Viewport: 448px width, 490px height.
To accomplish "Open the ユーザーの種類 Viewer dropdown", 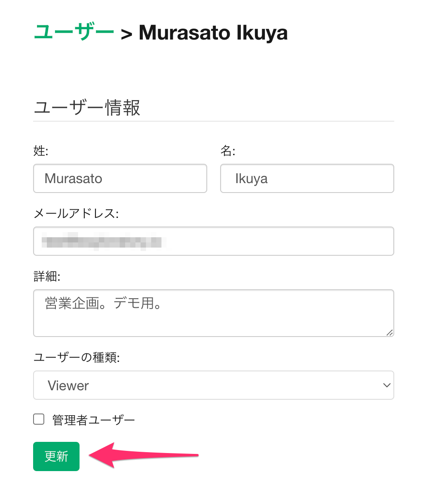I will coord(213,385).
